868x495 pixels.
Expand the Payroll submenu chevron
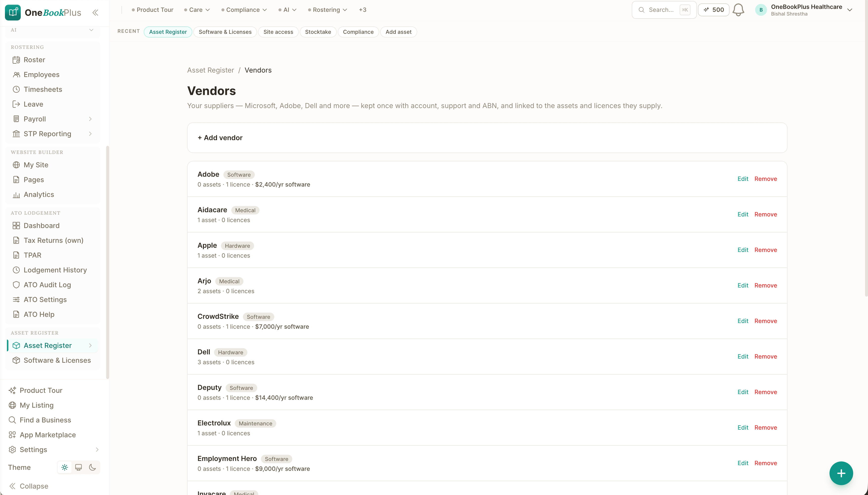tap(90, 119)
